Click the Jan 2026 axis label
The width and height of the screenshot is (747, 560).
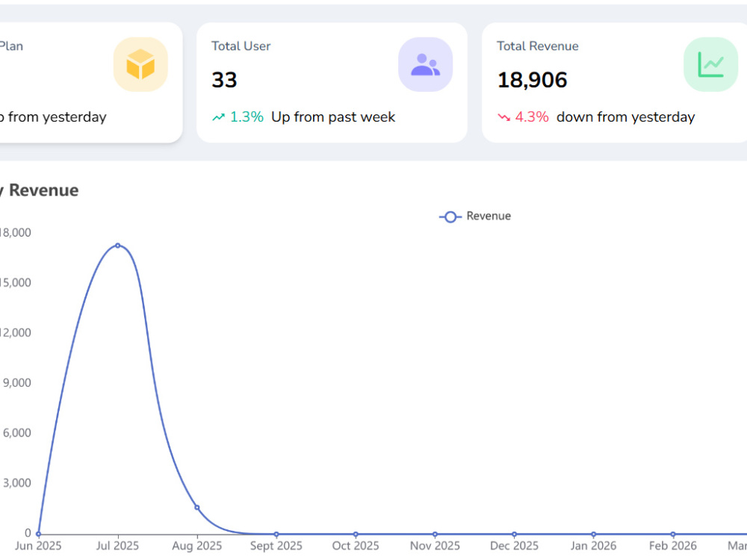coord(594,546)
